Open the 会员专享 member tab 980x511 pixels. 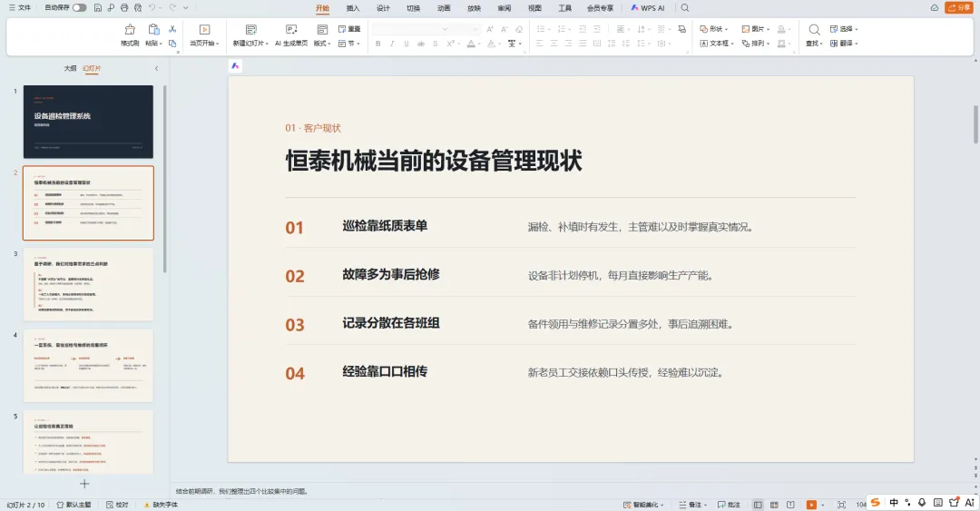tap(600, 8)
